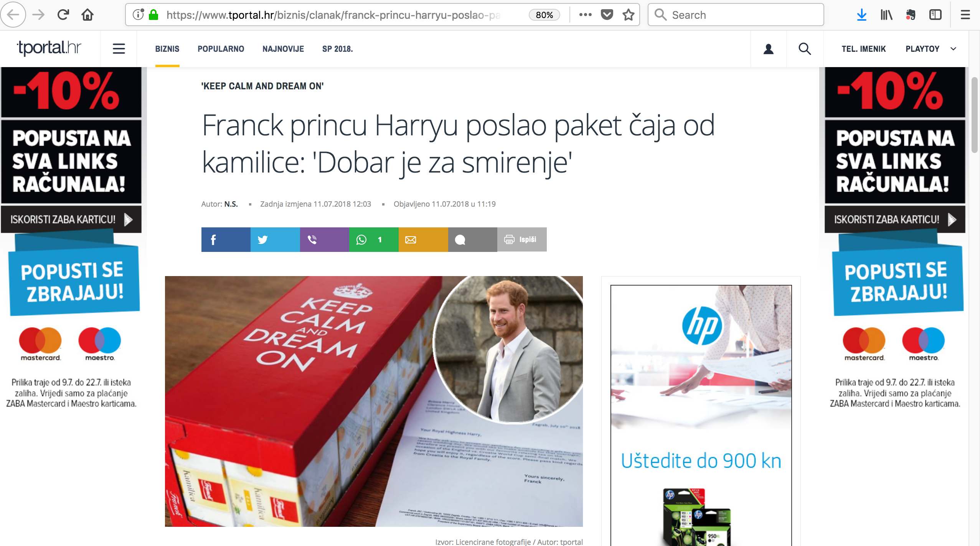Share article via Viber
The height and width of the screenshot is (546, 980).
324,240
